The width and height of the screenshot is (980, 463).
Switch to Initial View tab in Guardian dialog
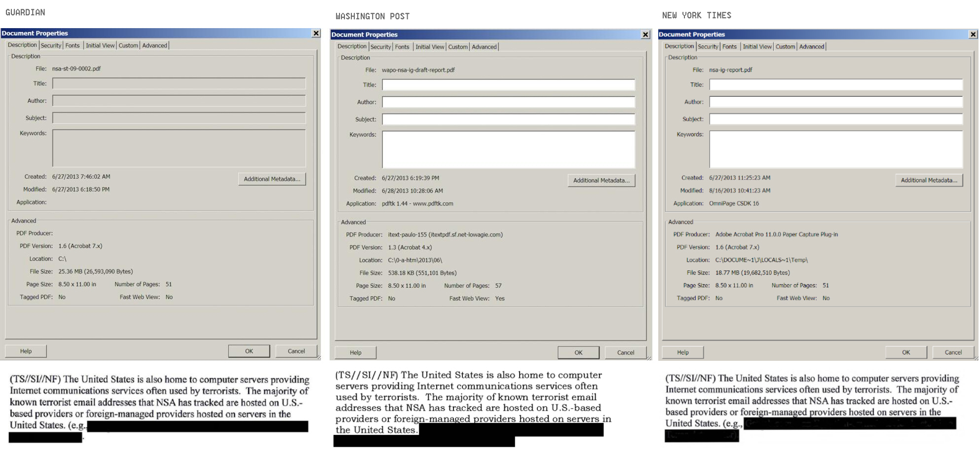100,45
